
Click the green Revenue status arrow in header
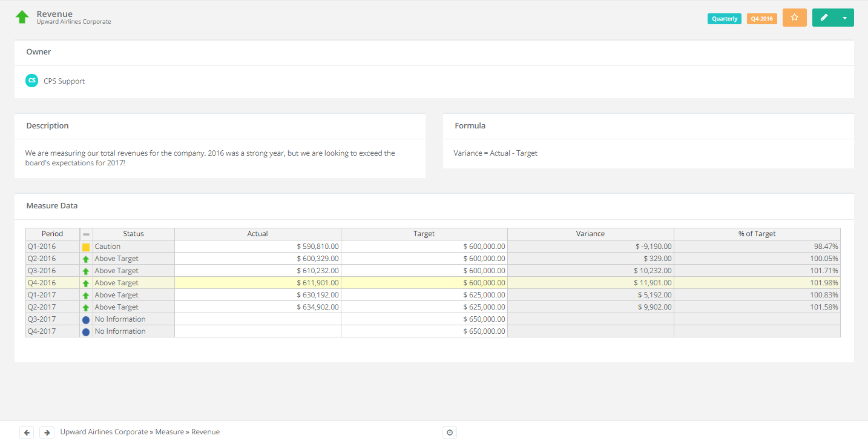point(22,16)
